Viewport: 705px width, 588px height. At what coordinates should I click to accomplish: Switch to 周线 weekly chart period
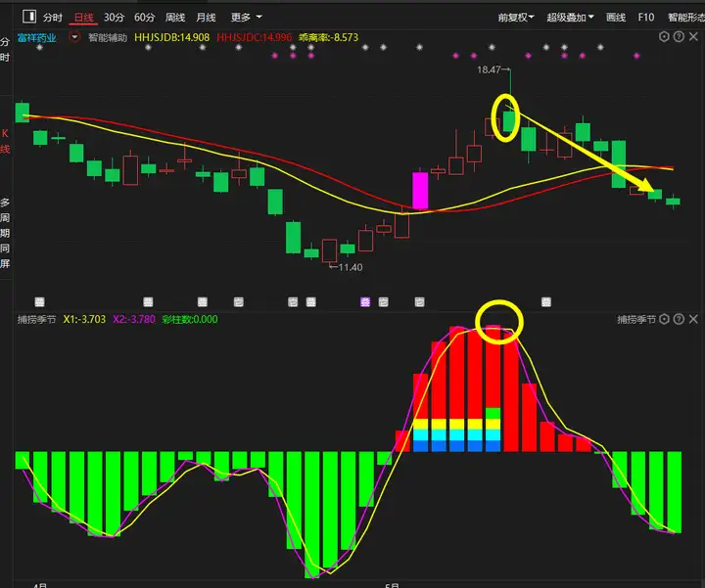(x=175, y=18)
